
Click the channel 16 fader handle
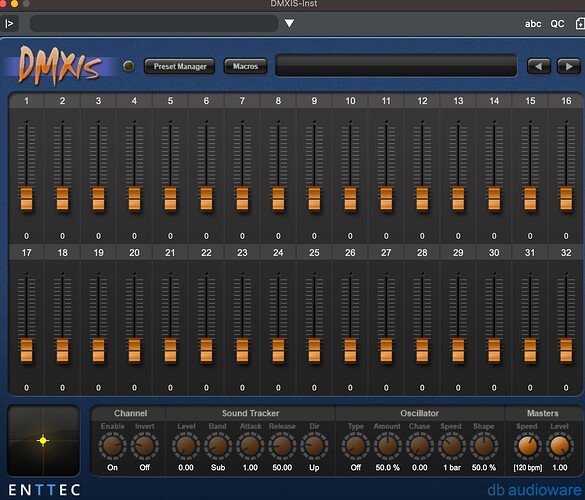click(x=566, y=199)
